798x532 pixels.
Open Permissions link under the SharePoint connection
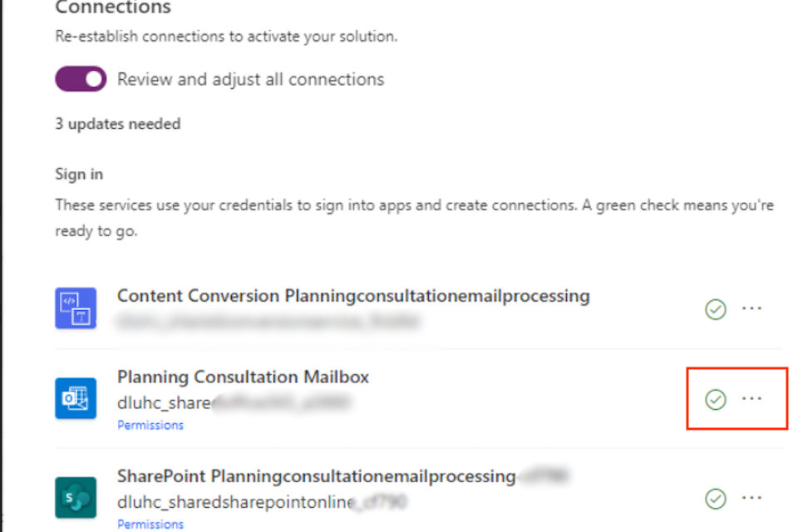click(150, 525)
